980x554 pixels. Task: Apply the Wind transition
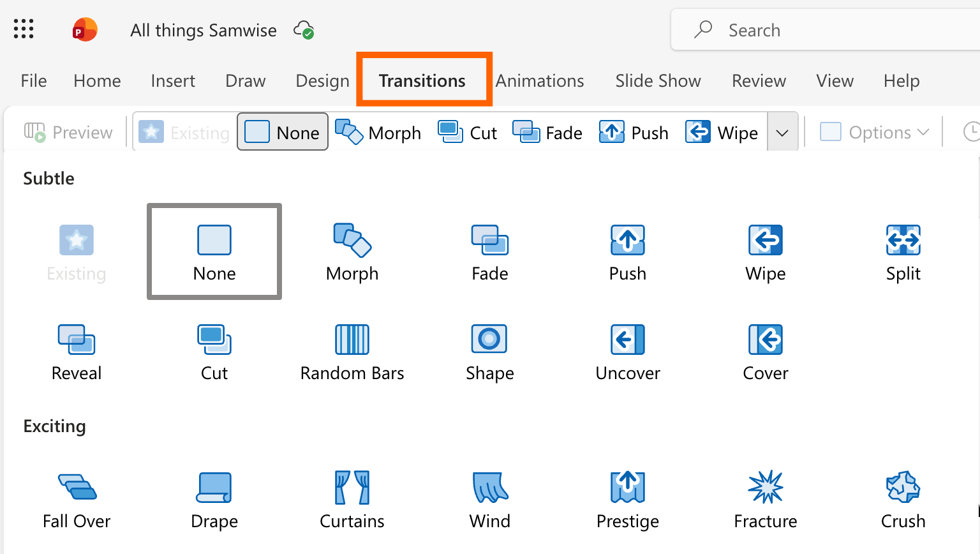point(490,500)
